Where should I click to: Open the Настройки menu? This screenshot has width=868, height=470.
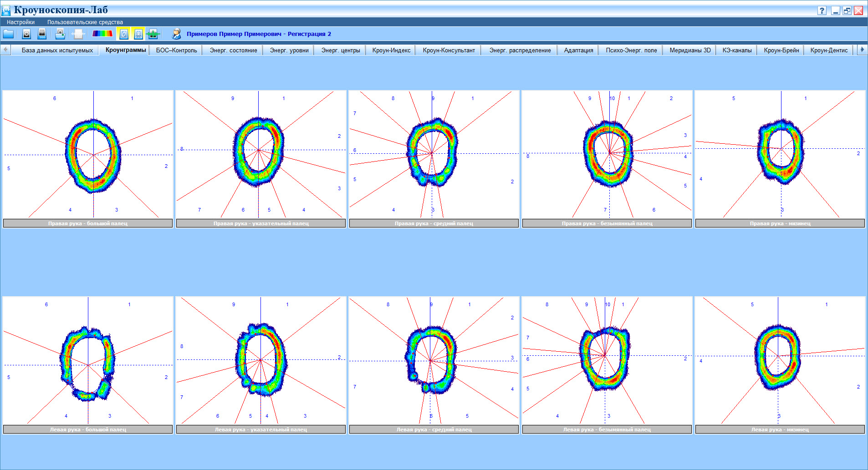click(20, 22)
